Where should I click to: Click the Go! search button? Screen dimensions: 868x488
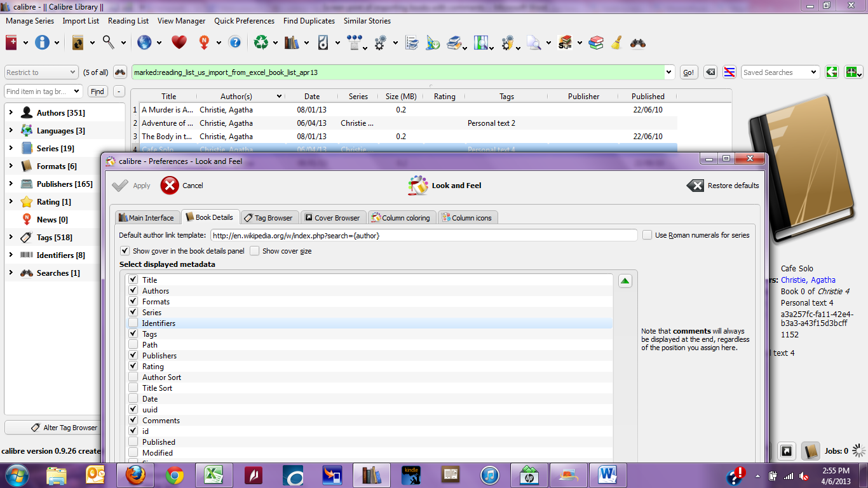[x=689, y=72]
